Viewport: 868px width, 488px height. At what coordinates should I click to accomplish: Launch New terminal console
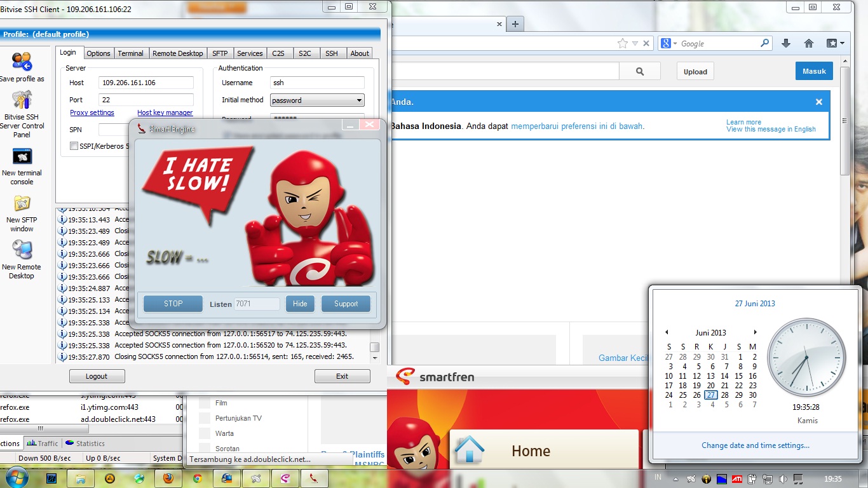point(22,156)
